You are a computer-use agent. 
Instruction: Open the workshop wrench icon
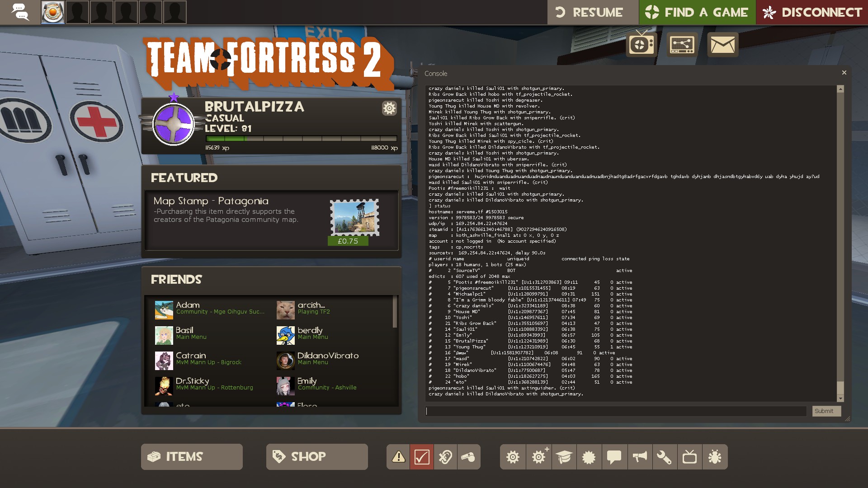[664, 457]
